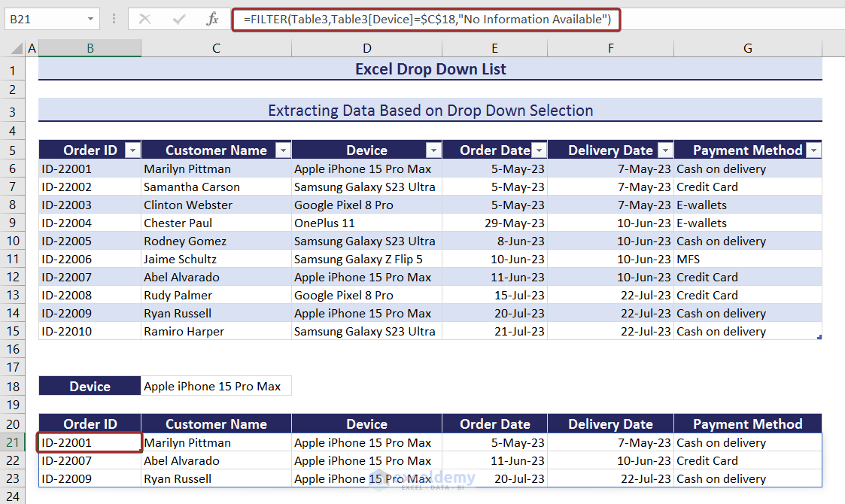Open the Device column filter dropdown
The image size is (845, 504).
click(x=433, y=150)
